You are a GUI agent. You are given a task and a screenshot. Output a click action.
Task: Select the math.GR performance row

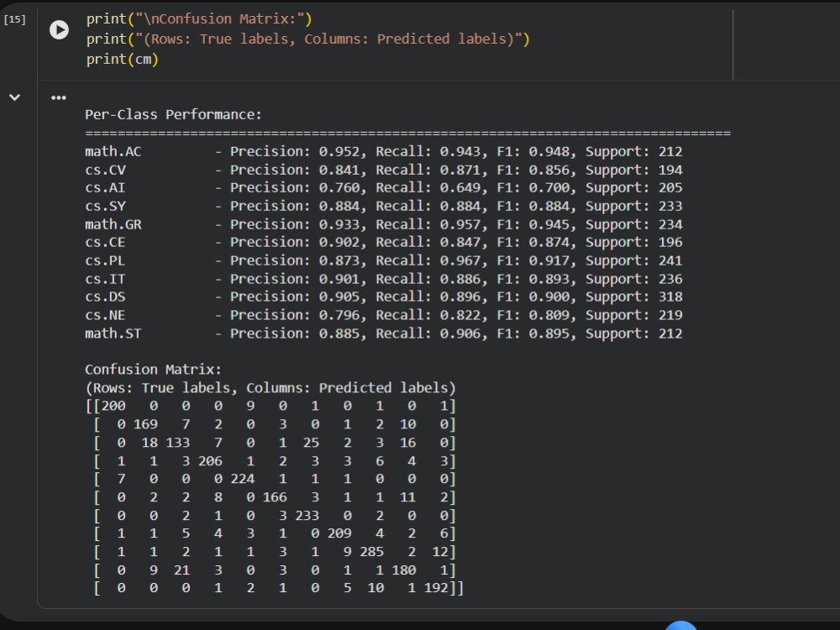(384, 224)
